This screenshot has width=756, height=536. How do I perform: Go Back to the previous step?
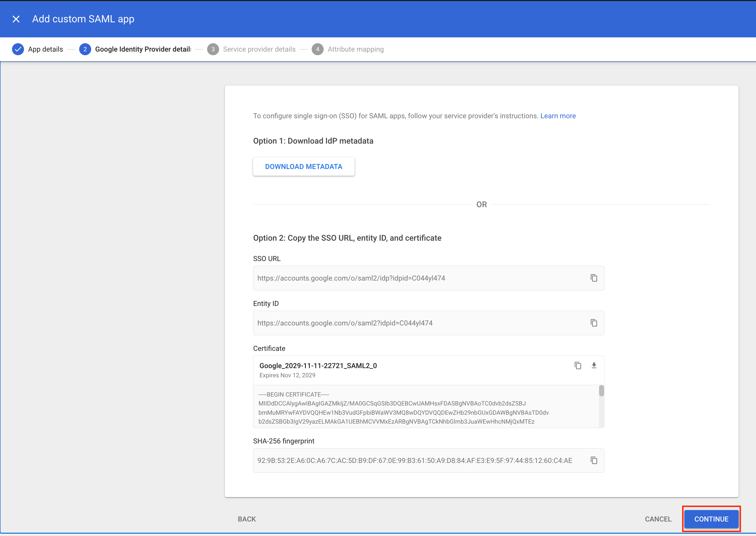(x=247, y=519)
